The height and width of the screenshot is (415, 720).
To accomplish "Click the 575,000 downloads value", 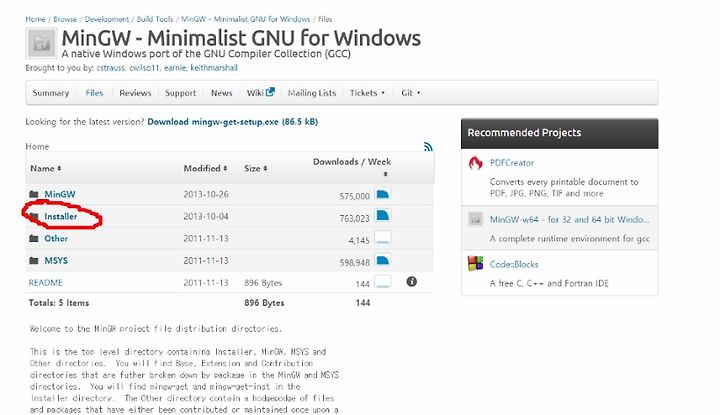I will 354,196.
